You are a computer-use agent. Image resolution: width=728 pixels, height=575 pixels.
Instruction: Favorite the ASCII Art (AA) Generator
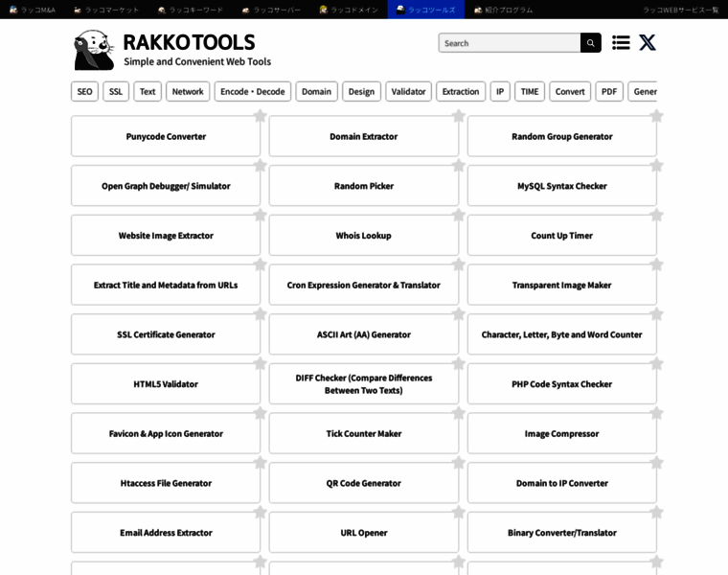click(x=458, y=314)
